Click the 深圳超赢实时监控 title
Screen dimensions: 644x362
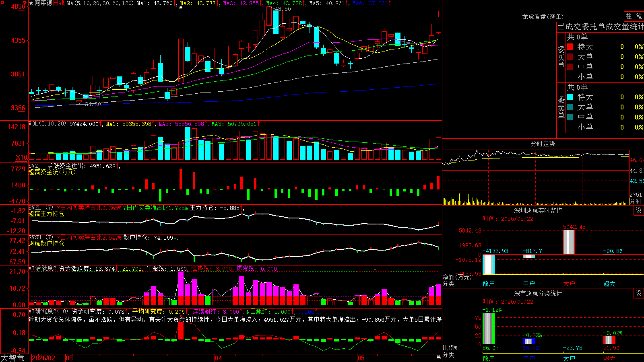coord(538,210)
